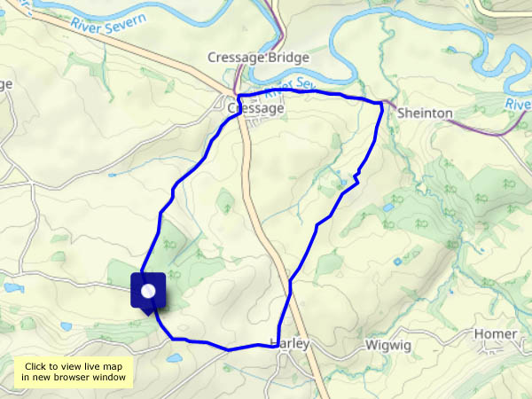532x399 pixels.
Task: Click the blue pond south of Harley road
Action: (x=175, y=357)
